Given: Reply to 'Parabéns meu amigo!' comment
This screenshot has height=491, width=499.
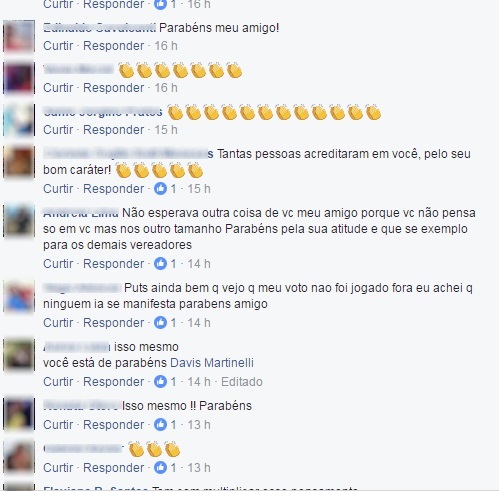Looking at the screenshot, I should 114,46.
